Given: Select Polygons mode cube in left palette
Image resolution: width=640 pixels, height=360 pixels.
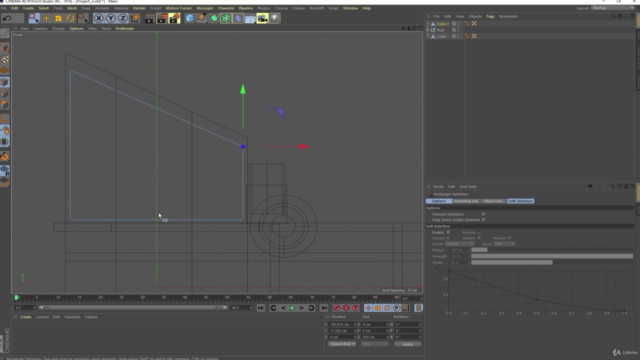Looking at the screenshot, I should 4,105.
